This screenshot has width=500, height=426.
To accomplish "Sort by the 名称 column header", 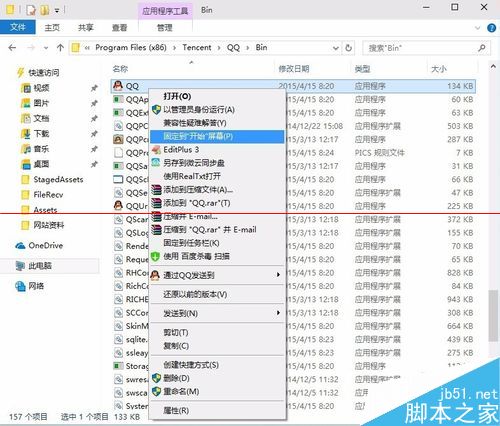I will (x=120, y=69).
